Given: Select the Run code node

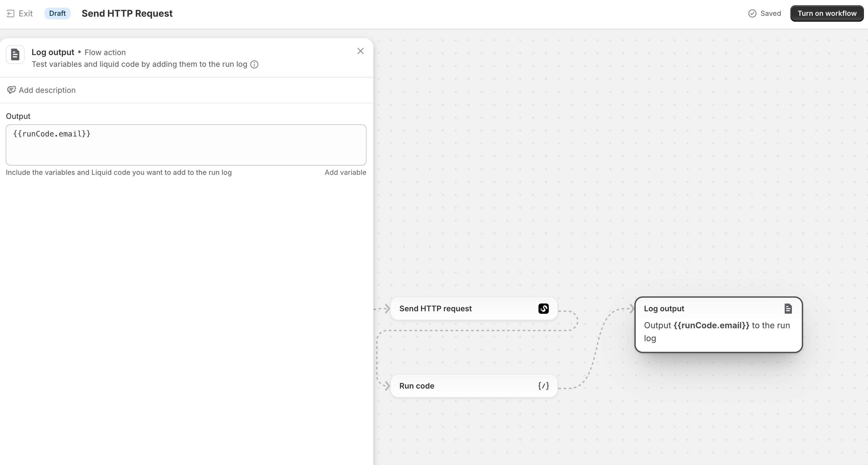Looking at the screenshot, I should [x=465, y=386].
